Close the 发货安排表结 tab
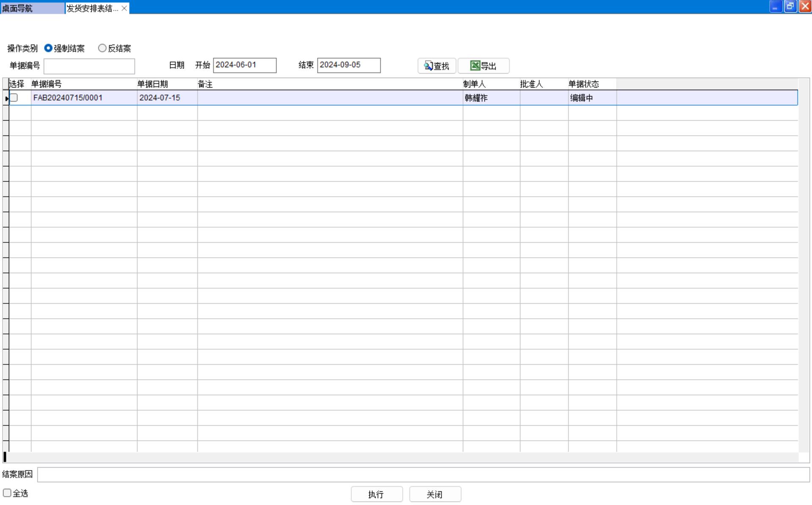812x505 pixels. point(124,8)
